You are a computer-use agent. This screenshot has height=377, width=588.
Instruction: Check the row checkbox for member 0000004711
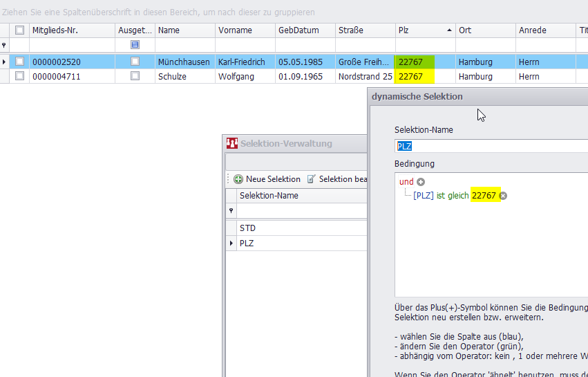(x=19, y=76)
